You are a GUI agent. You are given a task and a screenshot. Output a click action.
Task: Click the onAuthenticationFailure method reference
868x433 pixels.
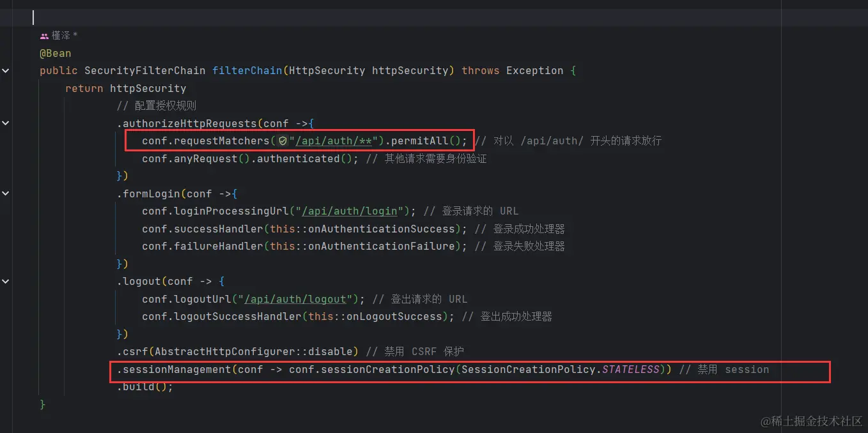click(x=382, y=246)
